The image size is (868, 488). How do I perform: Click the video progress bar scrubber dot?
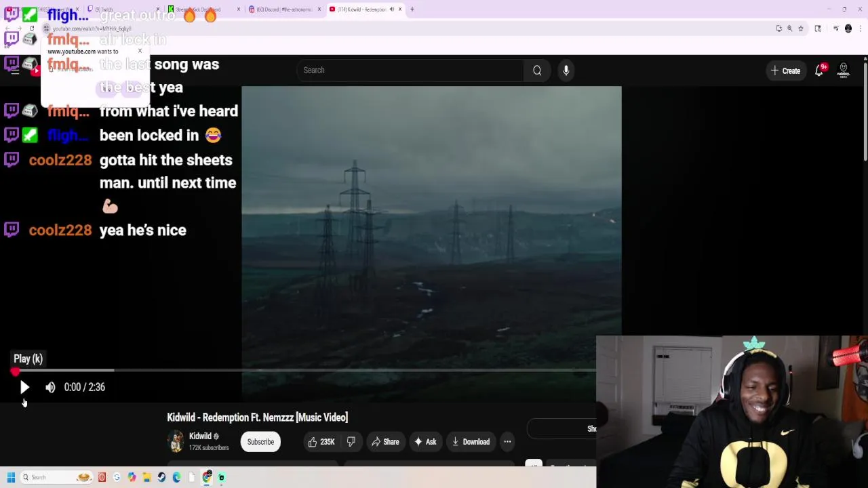coord(15,371)
